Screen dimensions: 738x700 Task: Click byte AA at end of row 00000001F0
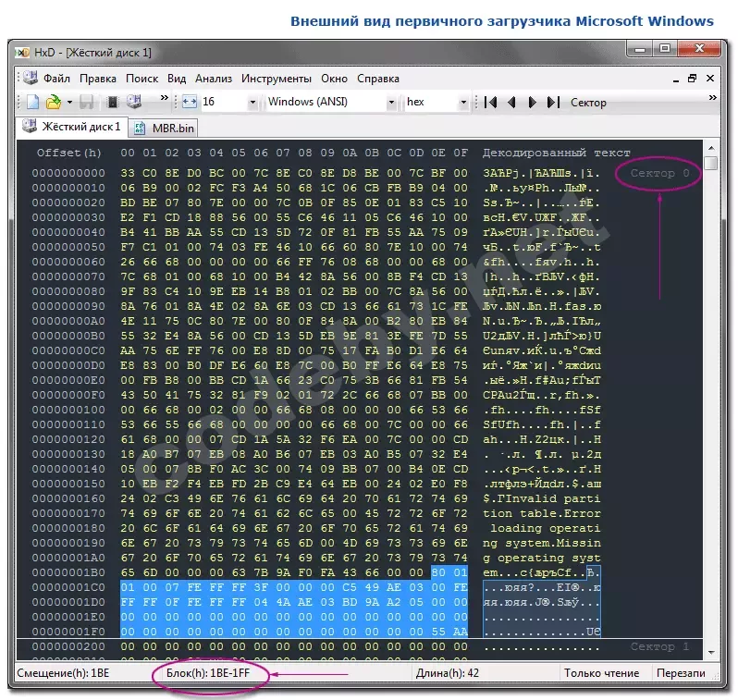(x=461, y=632)
